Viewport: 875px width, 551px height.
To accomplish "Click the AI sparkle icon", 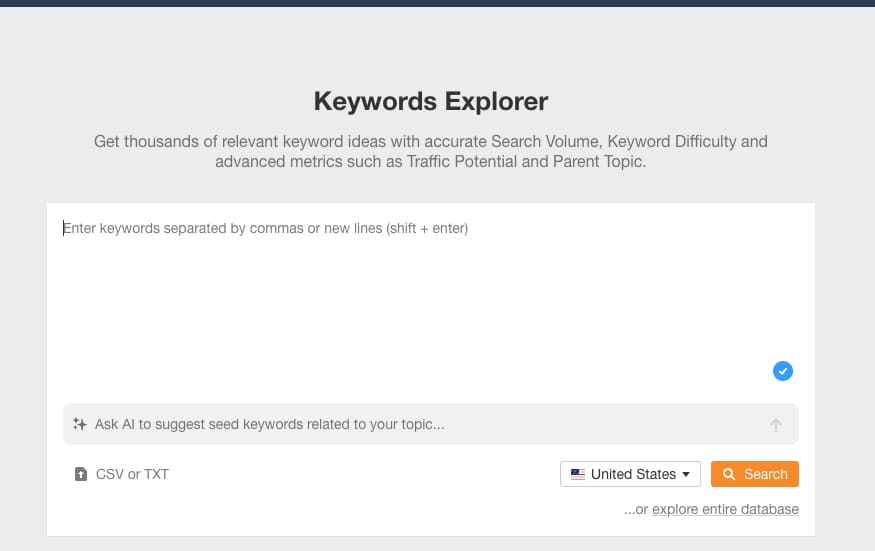I will point(80,424).
